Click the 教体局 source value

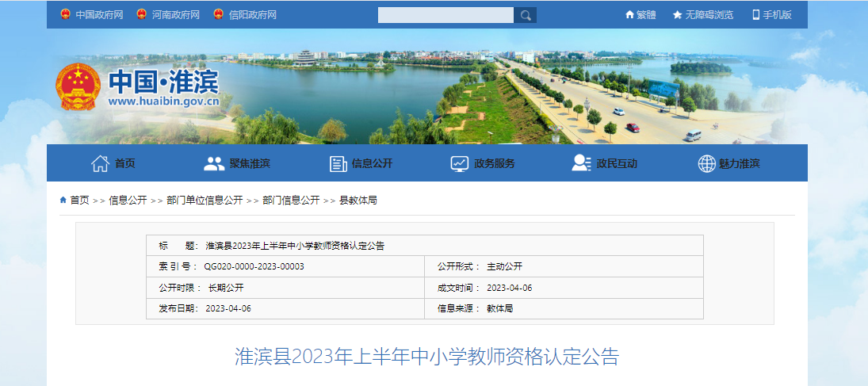click(500, 309)
